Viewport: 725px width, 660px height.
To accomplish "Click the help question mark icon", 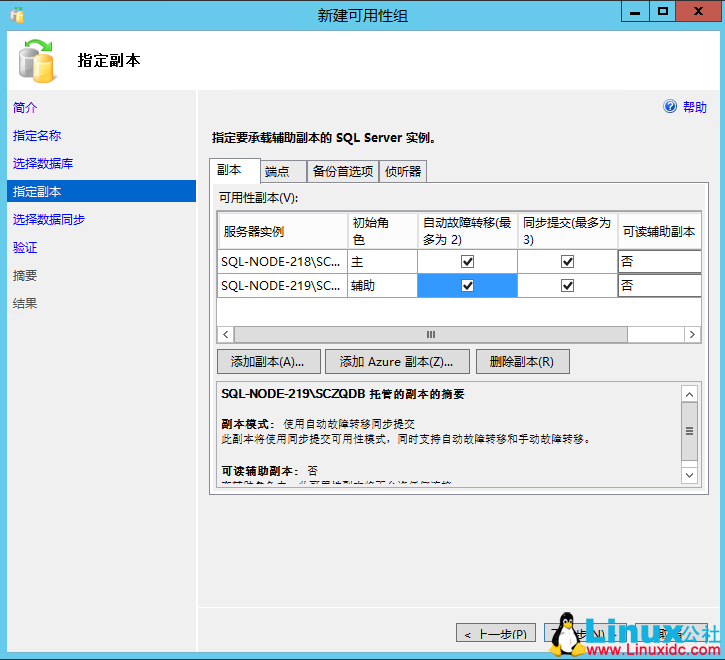I will click(670, 107).
